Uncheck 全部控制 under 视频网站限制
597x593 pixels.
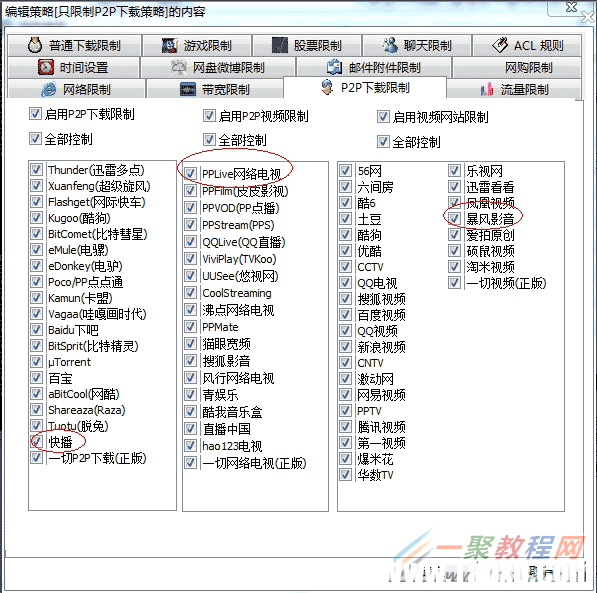(383, 142)
